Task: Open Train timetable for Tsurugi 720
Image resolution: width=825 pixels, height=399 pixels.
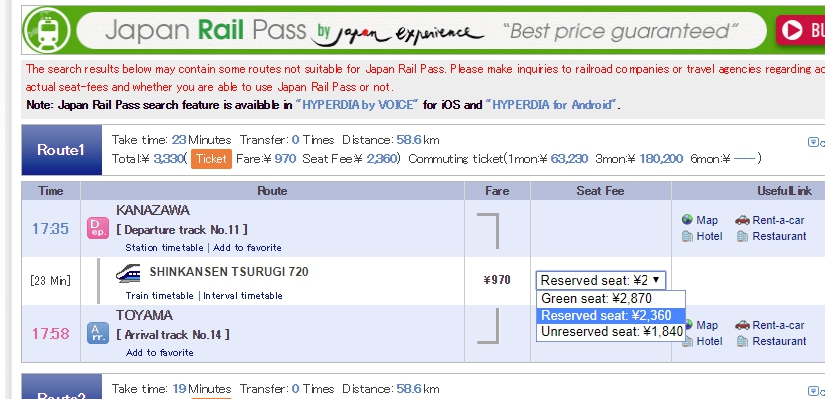Action: pyautogui.click(x=159, y=296)
